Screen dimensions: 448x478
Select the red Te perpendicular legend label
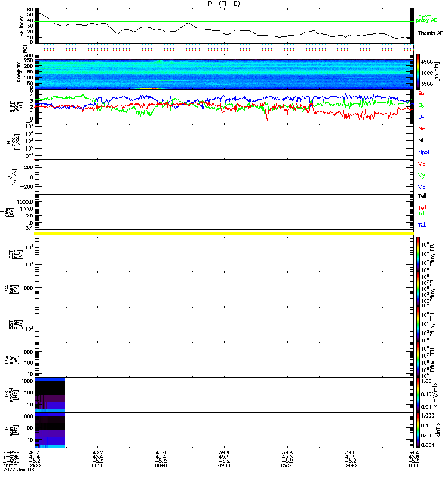coord(422,207)
